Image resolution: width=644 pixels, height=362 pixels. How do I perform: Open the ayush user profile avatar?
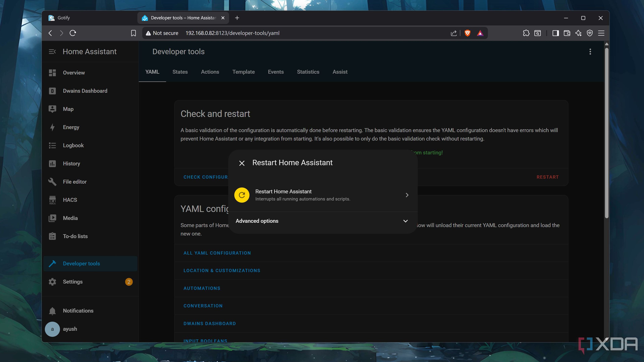(x=52, y=329)
